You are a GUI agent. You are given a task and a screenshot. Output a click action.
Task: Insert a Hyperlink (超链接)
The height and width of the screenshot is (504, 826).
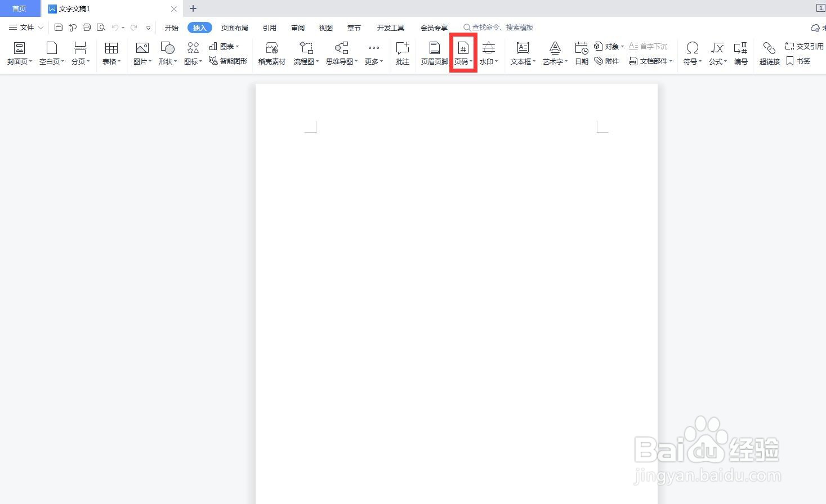(769, 53)
